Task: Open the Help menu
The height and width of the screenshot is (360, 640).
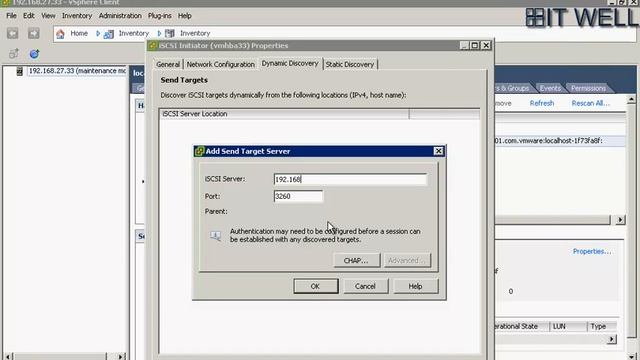Action: [184, 16]
